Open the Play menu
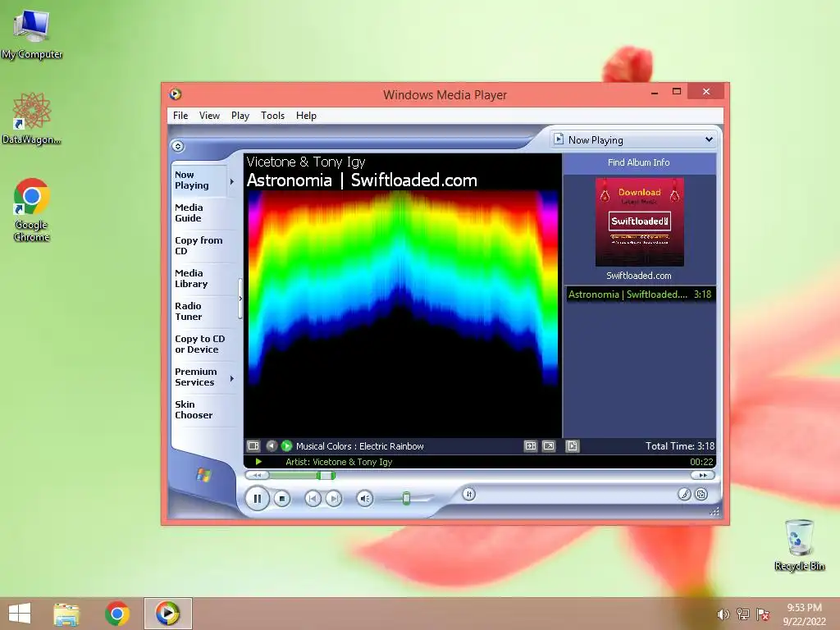840x630 pixels. coord(240,116)
